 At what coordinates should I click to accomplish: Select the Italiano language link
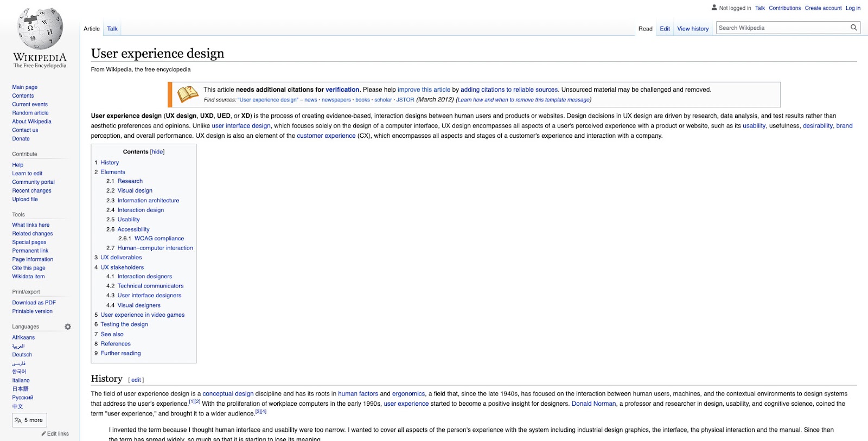21,381
